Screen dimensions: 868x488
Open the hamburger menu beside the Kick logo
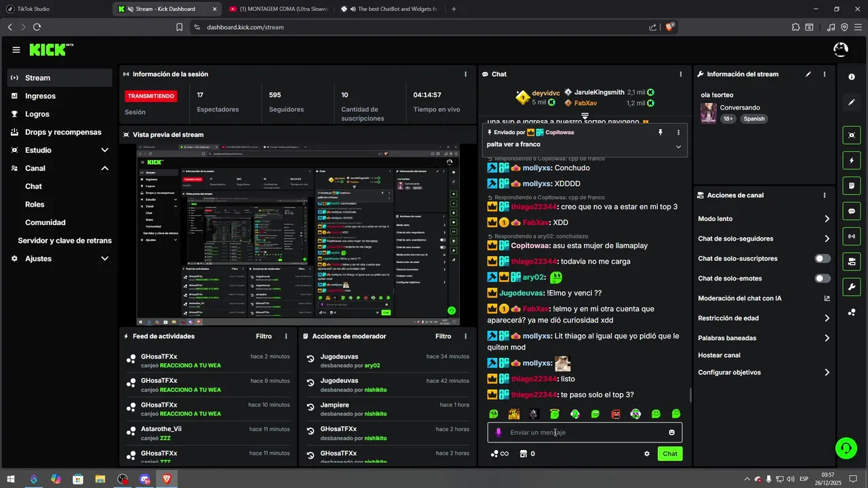tap(16, 49)
